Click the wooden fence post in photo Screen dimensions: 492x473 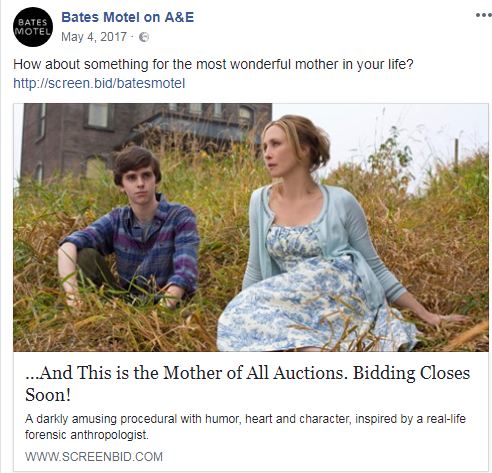[456, 155]
